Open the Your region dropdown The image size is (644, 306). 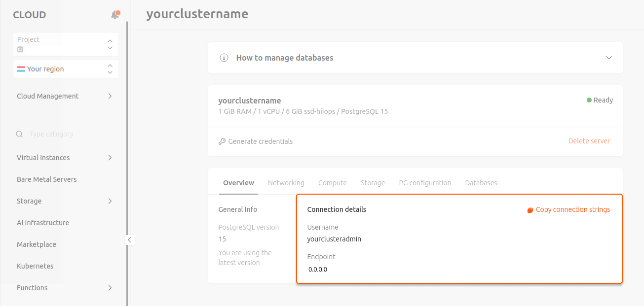coord(110,68)
